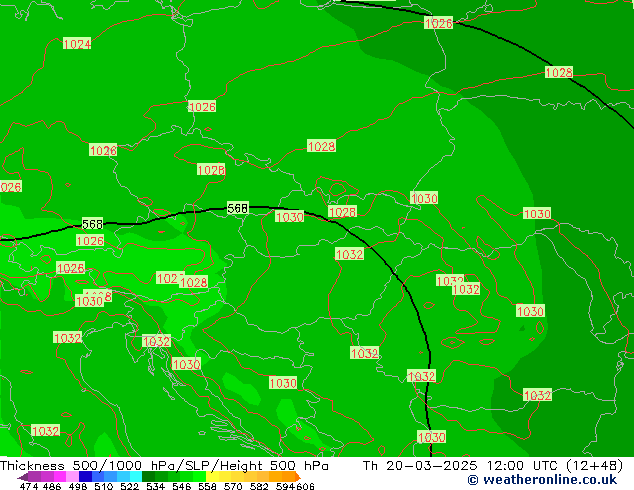
Task: Click the 510 legend value
Action: [104, 486]
